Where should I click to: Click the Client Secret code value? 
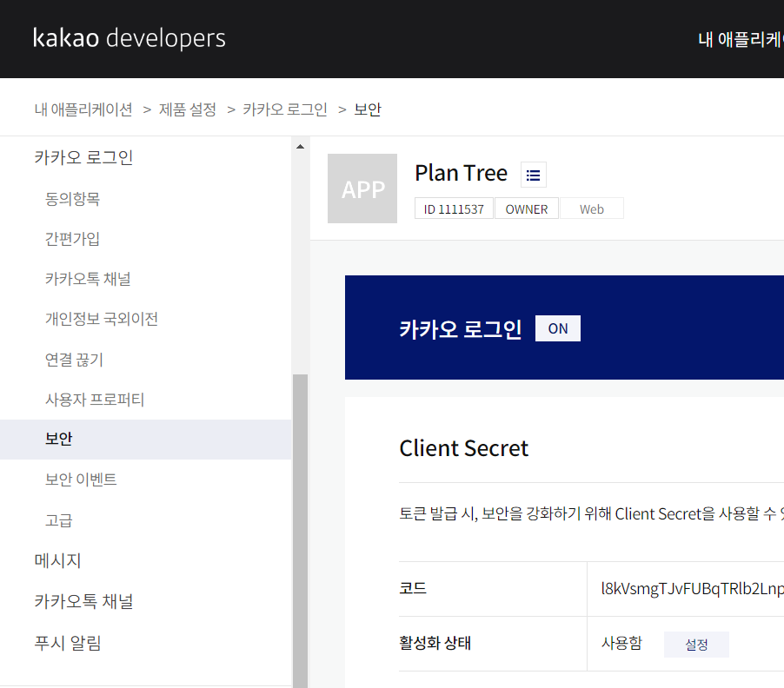692,589
